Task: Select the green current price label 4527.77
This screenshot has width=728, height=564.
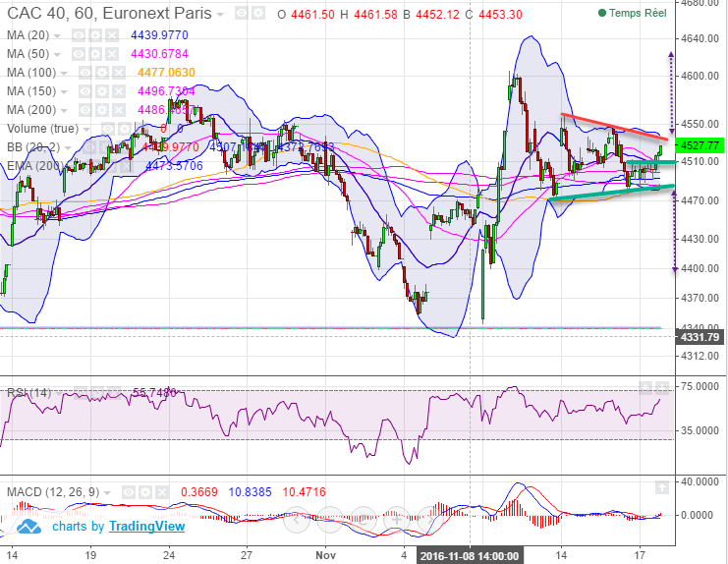Action: point(700,144)
